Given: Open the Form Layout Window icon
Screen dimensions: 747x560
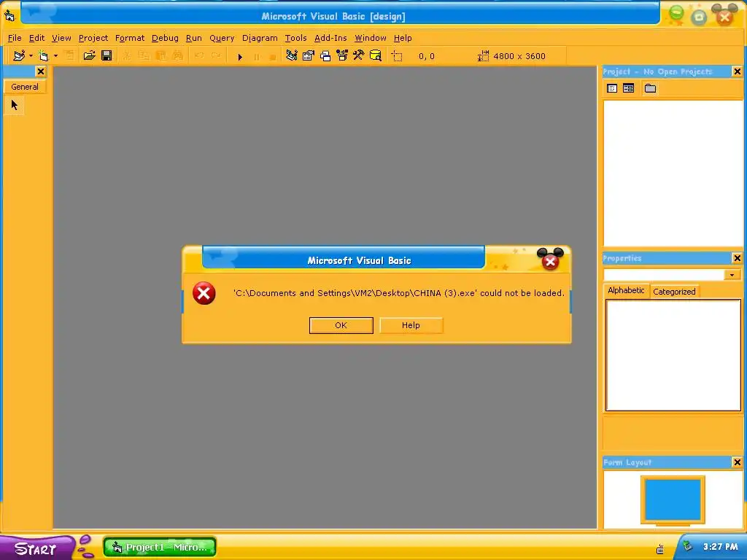Looking at the screenshot, I should (x=325, y=56).
